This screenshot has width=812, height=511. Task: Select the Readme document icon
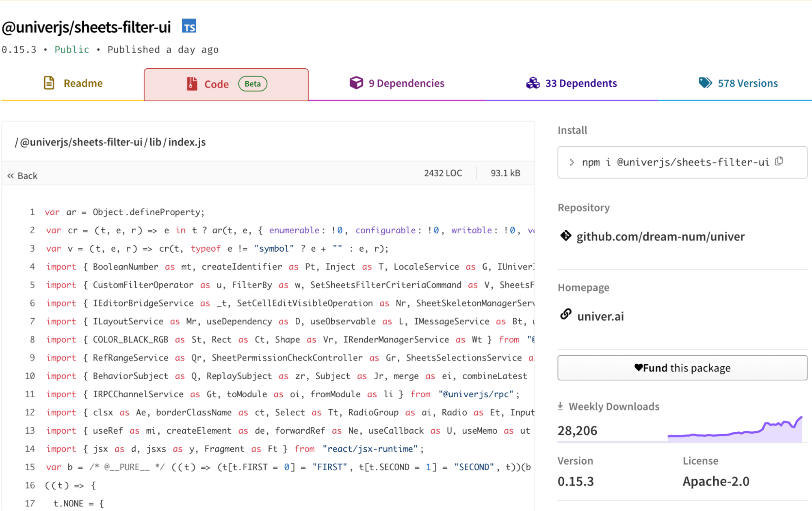(48, 83)
